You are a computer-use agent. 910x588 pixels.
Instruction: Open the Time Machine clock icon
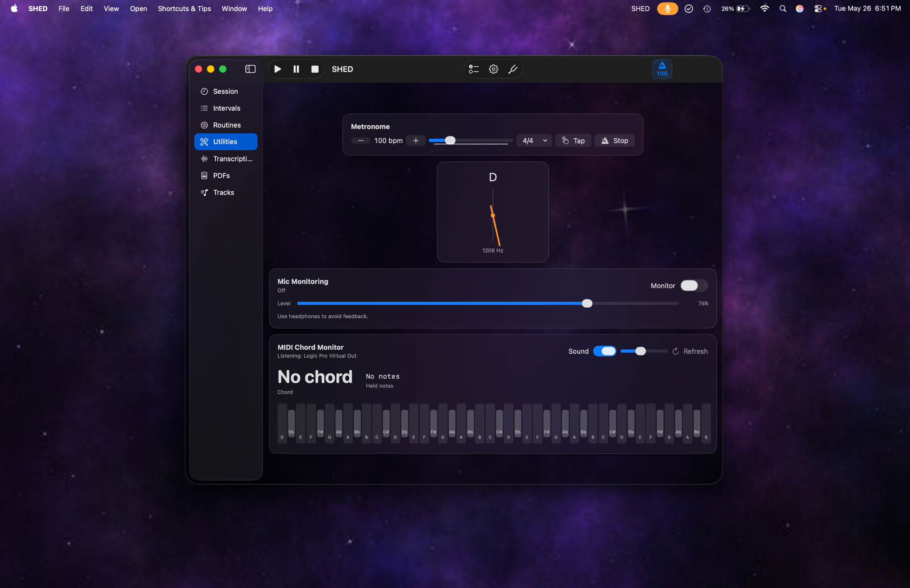[707, 8]
